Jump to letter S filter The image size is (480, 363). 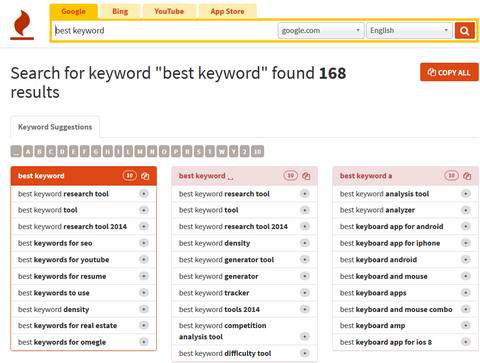coord(198,152)
